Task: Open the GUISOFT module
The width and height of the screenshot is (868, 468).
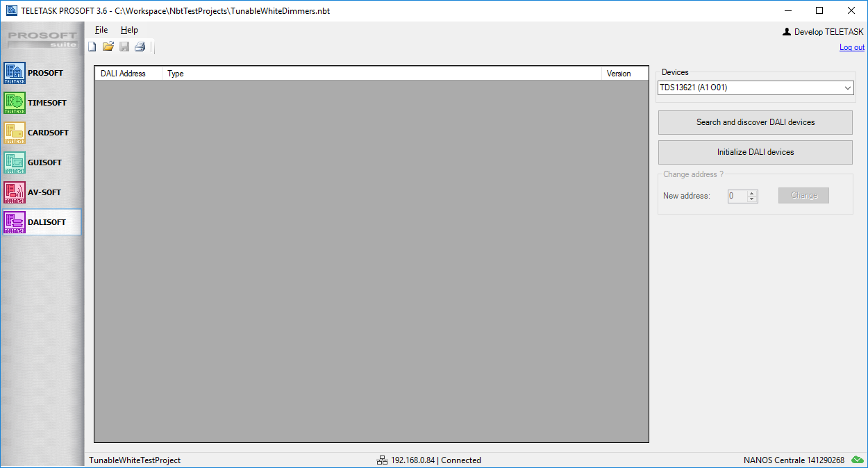Action: [42, 162]
